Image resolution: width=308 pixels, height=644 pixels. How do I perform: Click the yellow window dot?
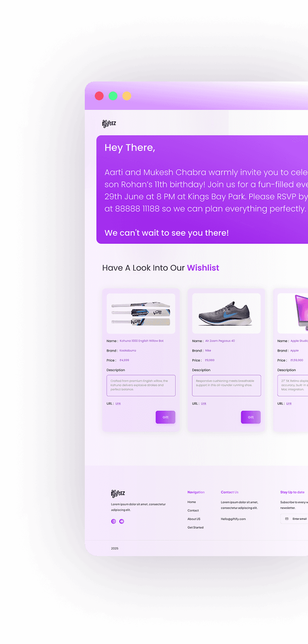[126, 96]
